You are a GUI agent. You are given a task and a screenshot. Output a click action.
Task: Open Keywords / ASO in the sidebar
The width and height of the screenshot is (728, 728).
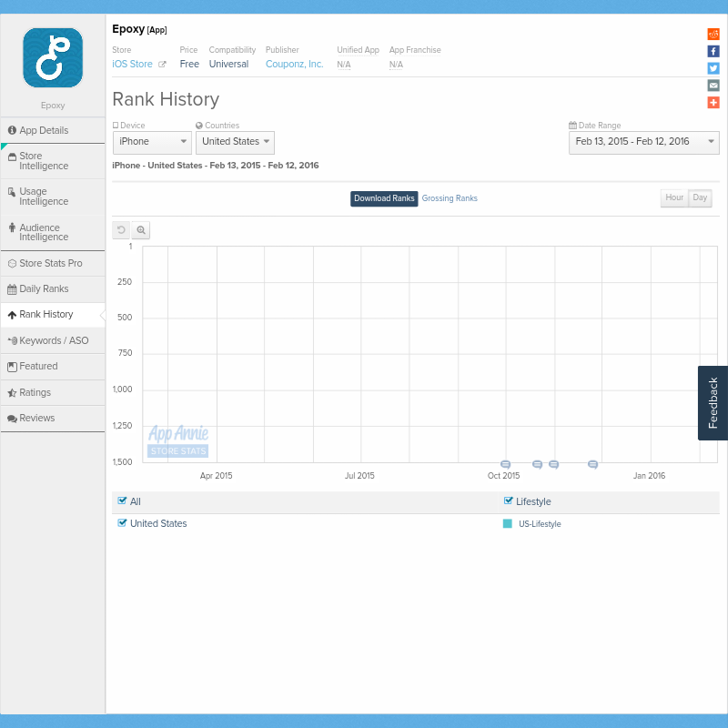point(53,340)
